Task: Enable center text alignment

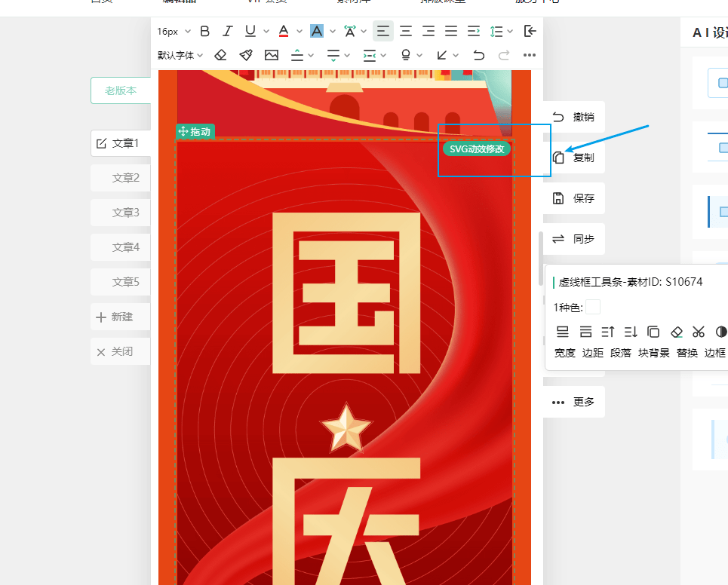Action: point(406,31)
